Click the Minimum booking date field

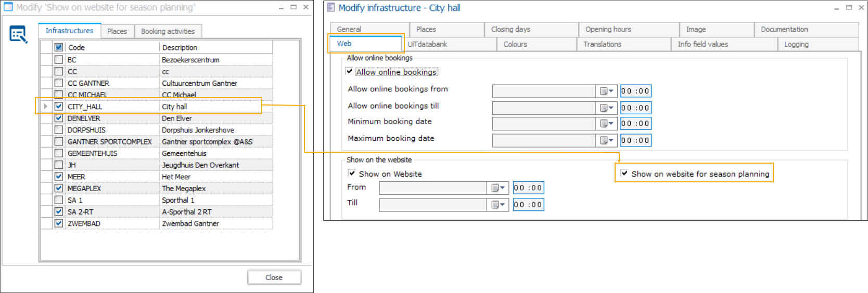click(544, 124)
